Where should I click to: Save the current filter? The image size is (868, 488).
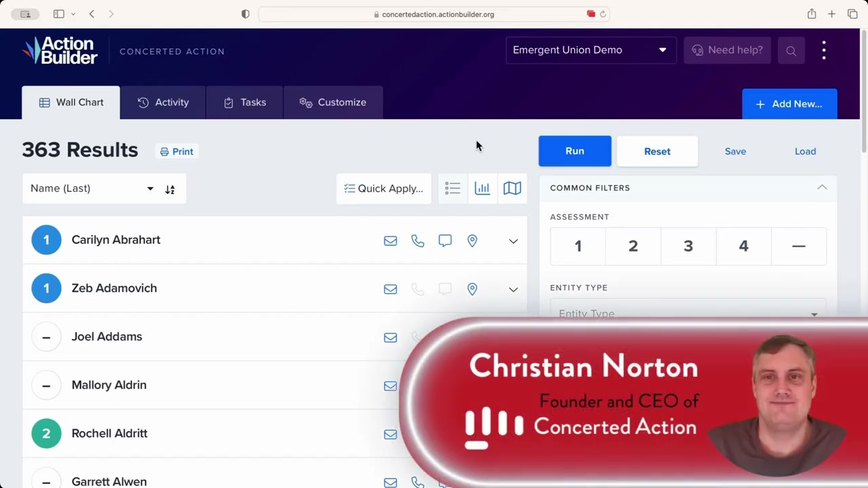[x=735, y=151]
